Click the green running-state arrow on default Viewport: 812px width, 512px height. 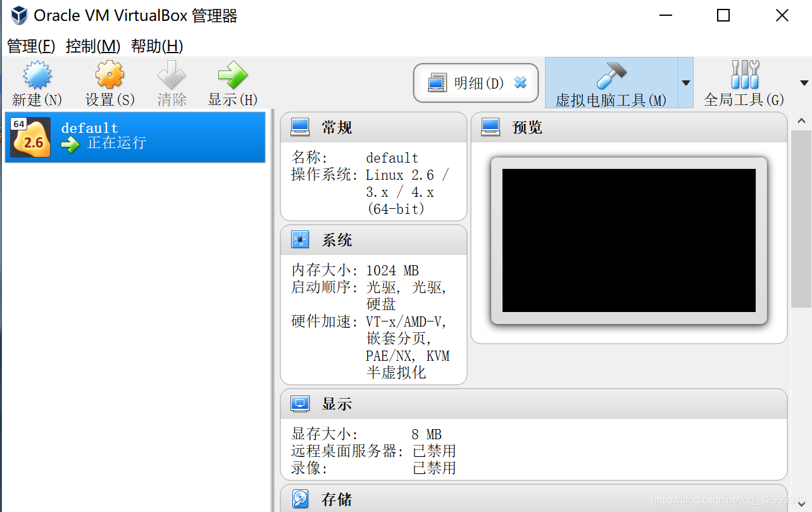point(70,144)
